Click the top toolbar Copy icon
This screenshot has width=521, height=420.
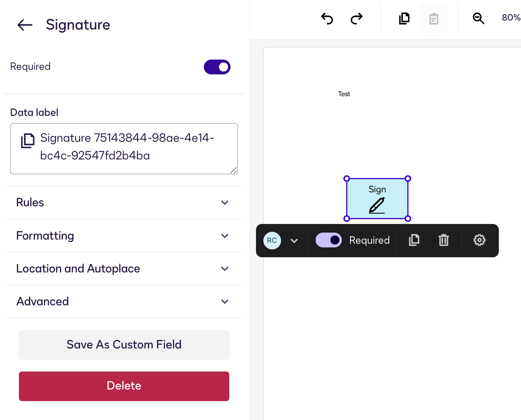pos(404,18)
